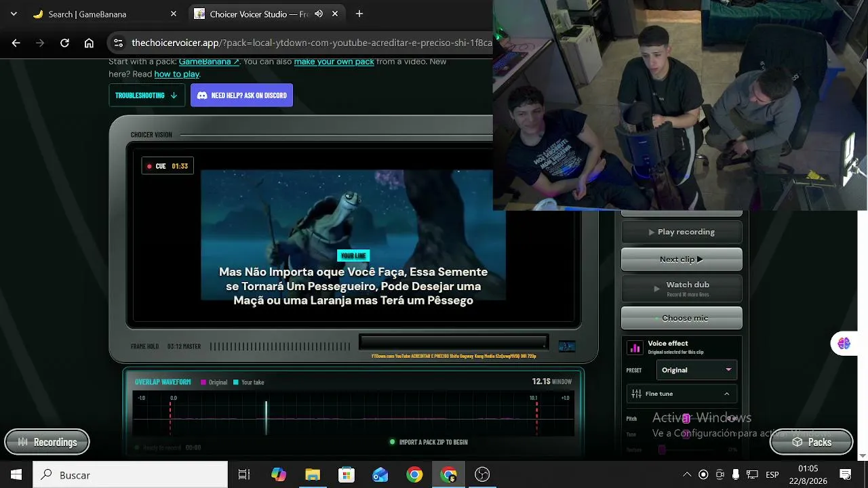Open the tab search dropdown arrow
Viewport: 868px width, 488px height.
click(x=14, y=14)
